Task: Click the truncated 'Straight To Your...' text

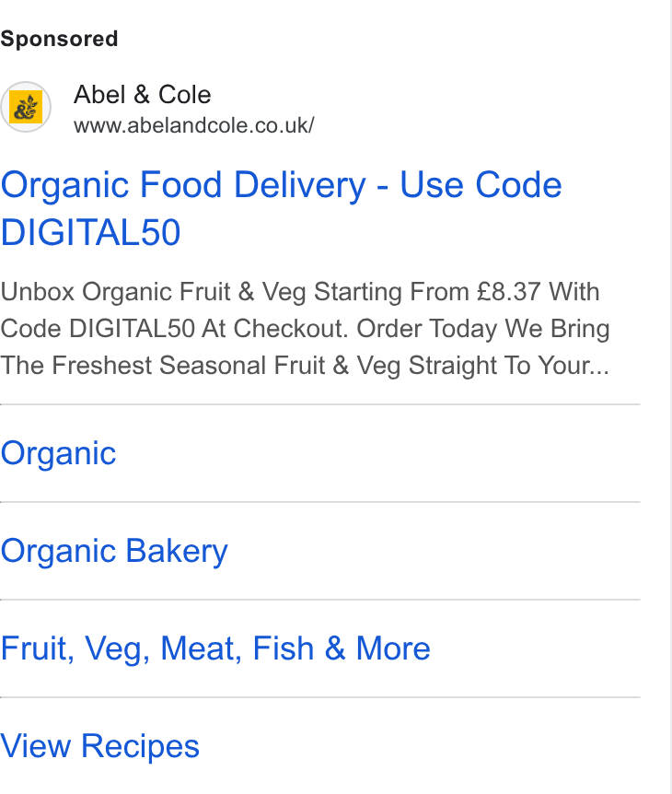Action: [x=508, y=365]
